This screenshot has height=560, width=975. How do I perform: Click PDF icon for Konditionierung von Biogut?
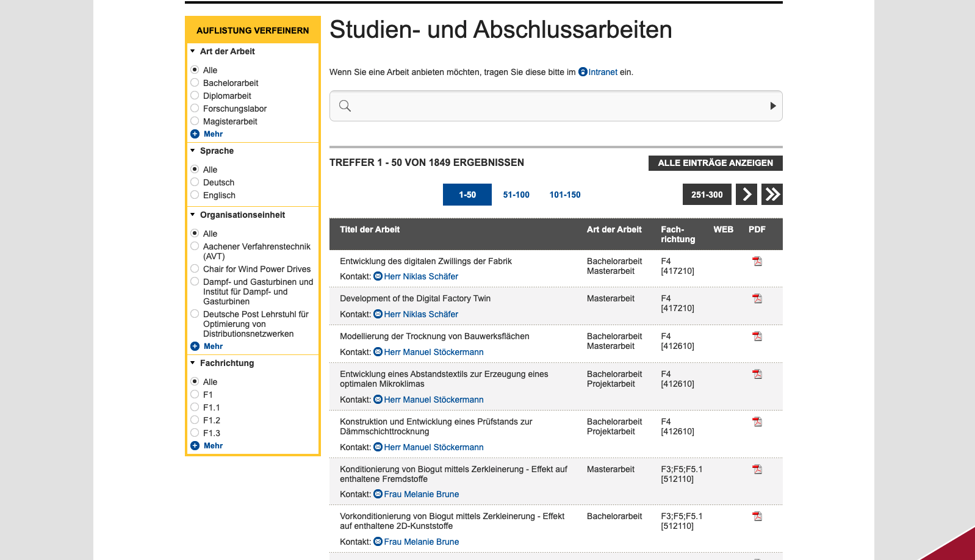click(x=757, y=470)
